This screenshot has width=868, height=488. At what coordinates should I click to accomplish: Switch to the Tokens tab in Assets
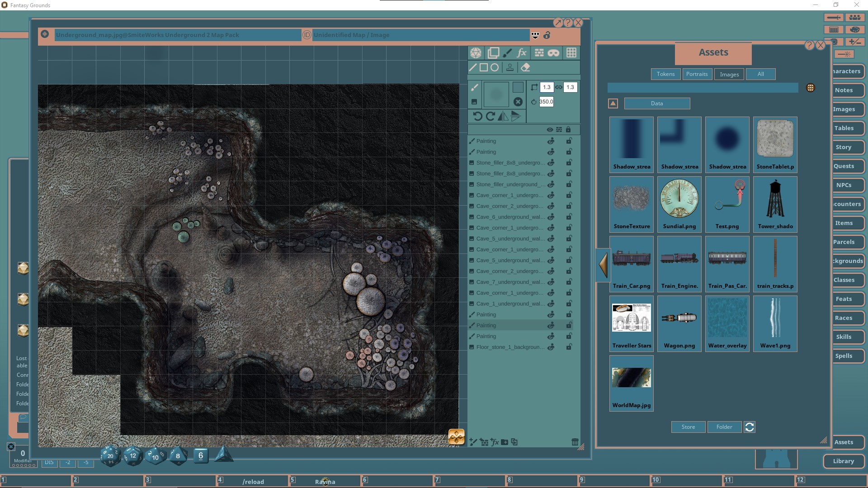pos(665,74)
